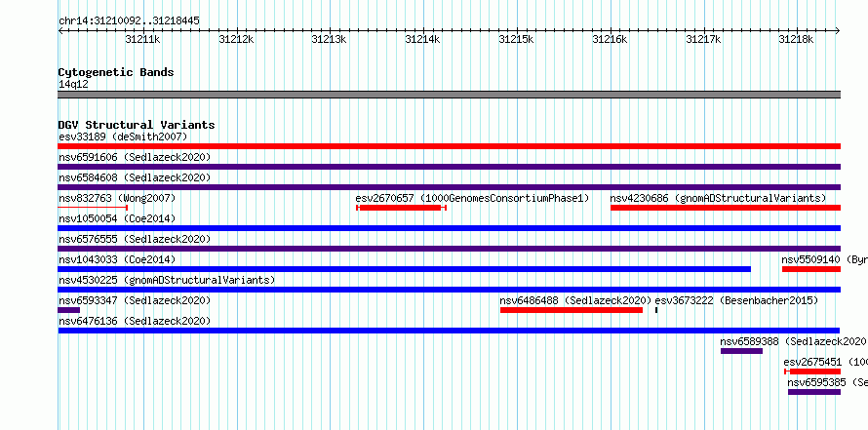Viewport: 868px width, 430px height.
Task: Select the gray 14q12 cytogenetic band bar
Action: tap(449, 95)
